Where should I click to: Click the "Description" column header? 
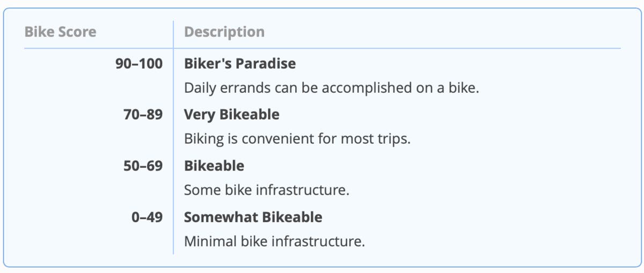(224, 32)
